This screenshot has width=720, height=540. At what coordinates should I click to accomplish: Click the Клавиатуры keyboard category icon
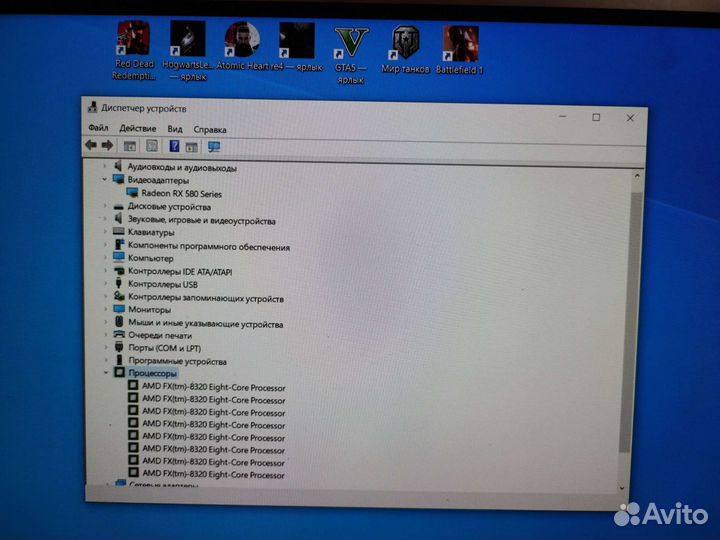[x=118, y=231]
